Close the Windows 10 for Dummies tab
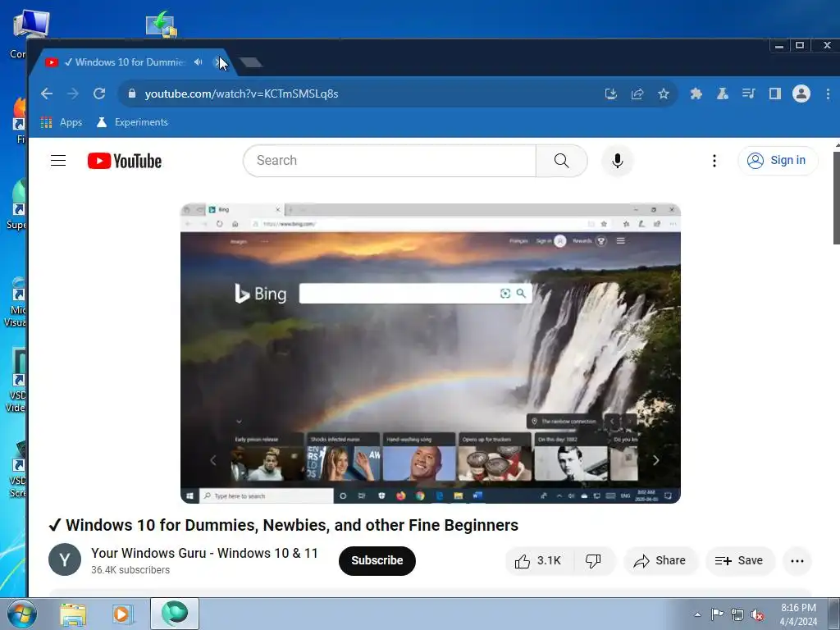840x630 pixels. click(218, 62)
